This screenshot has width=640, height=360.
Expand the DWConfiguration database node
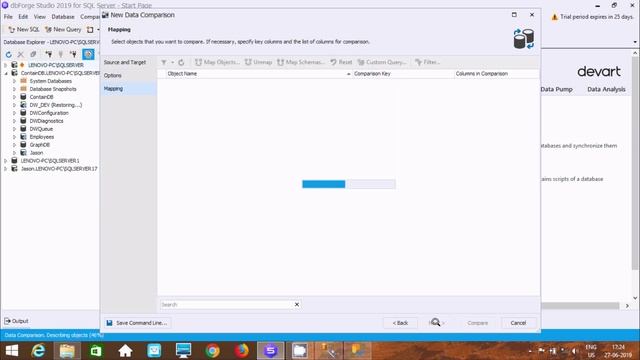point(14,113)
